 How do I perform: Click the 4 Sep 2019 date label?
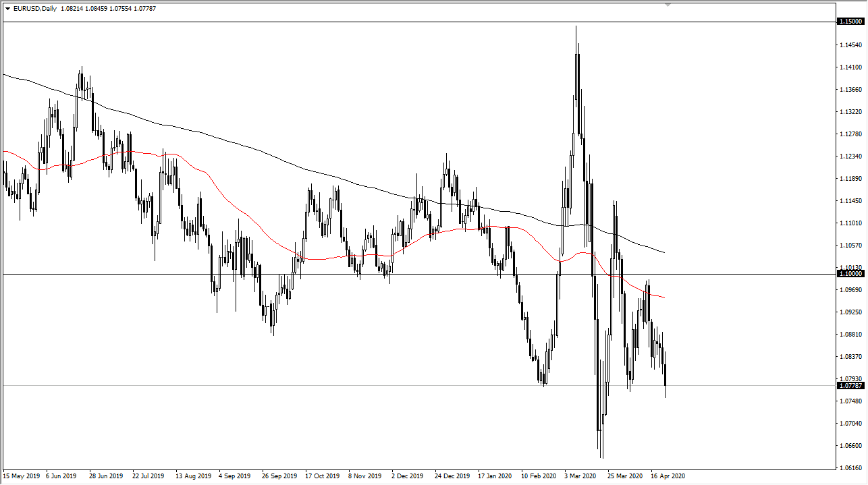point(236,476)
